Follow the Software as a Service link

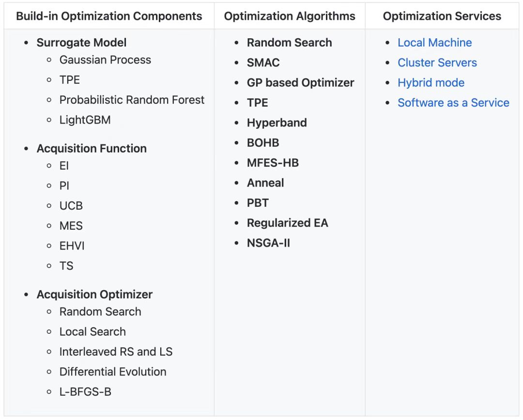[x=453, y=103]
